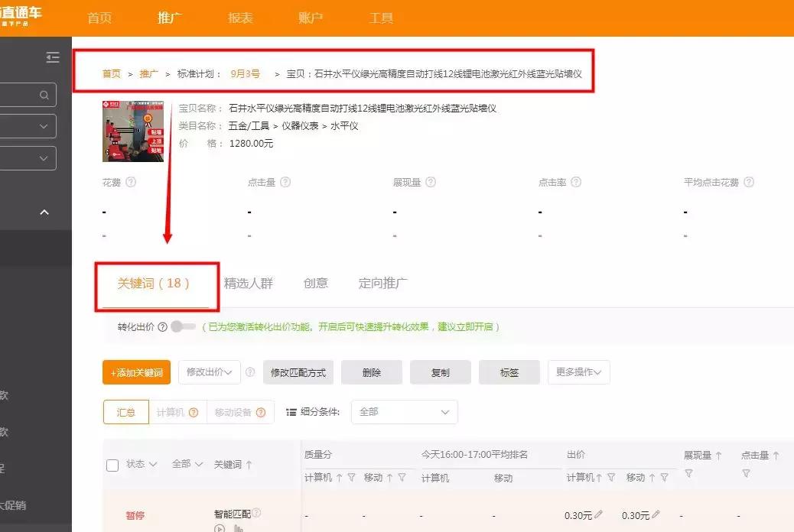Expand the 更多操作 dropdown menu
The height and width of the screenshot is (532, 794).
[578, 372]
